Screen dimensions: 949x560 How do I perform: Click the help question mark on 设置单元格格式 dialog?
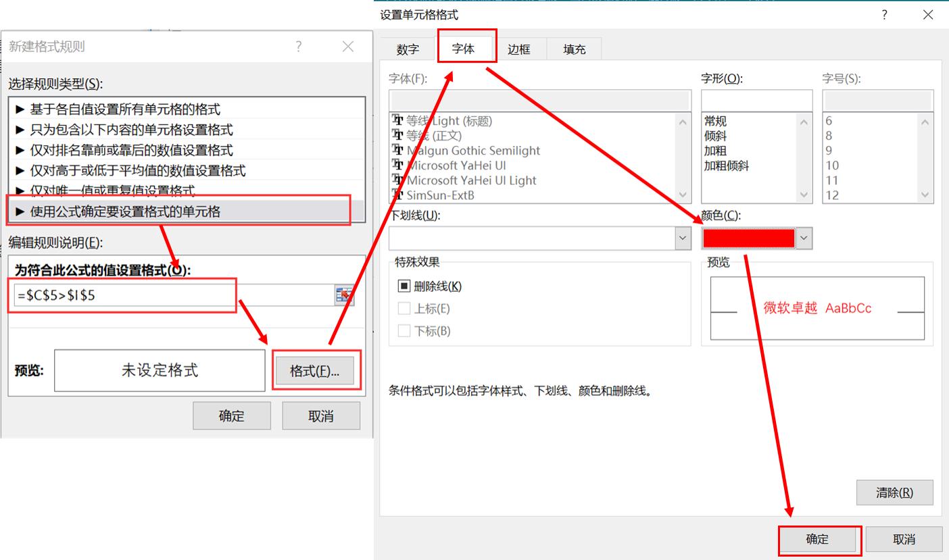click(x=884, y=14)
